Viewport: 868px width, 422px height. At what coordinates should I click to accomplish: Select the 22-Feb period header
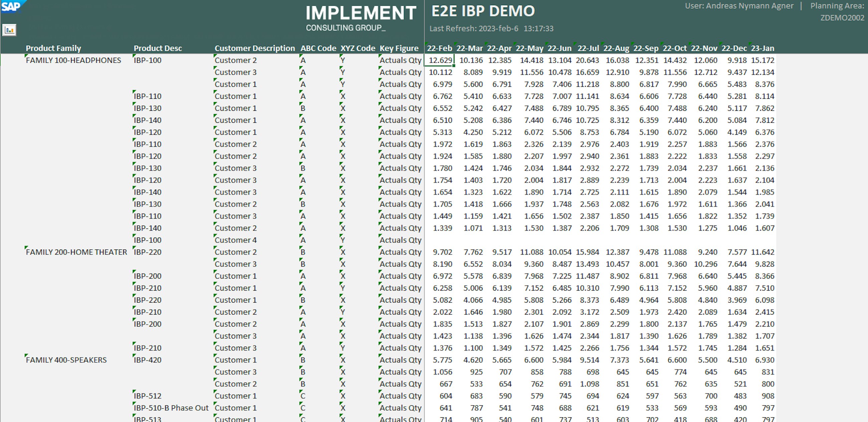(x=439, y=48)
